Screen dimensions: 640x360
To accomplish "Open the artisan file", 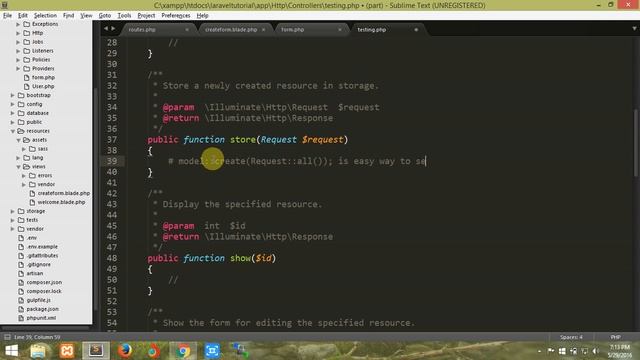I will pos(35,274).
